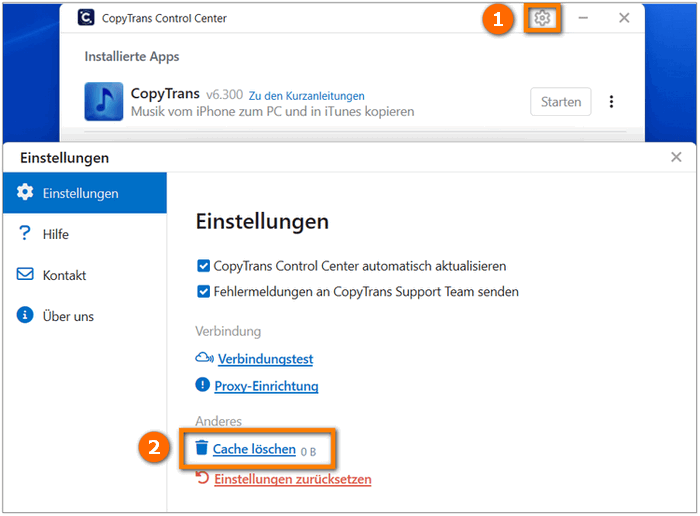Open the three-dot menu for CopyTrans app

[611, 102]
